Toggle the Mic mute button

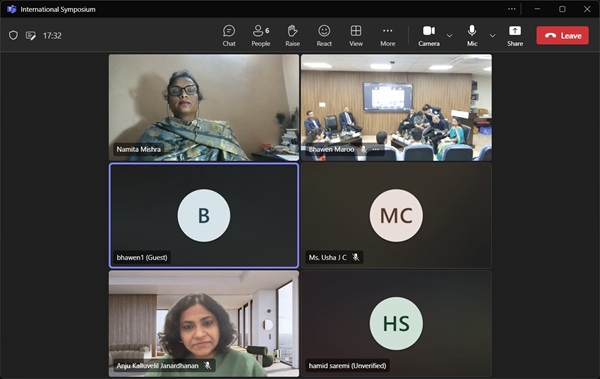point(472,36)
